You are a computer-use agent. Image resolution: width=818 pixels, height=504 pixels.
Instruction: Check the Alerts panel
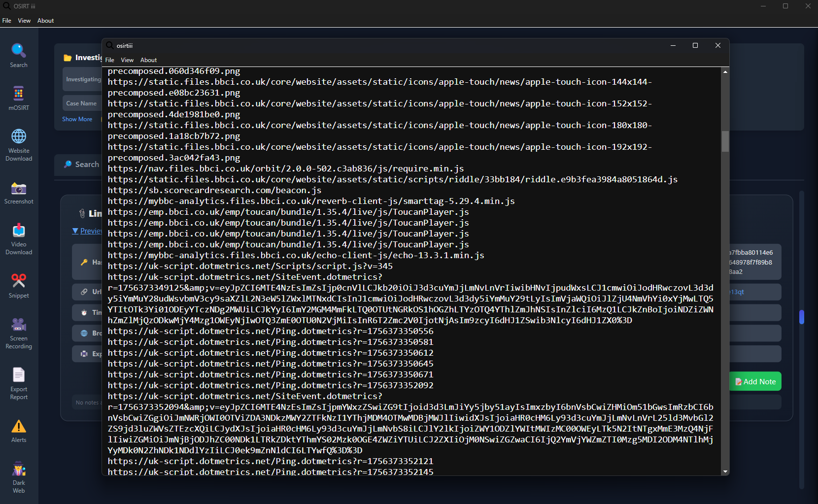pyautogui.click(x=18, y=429)
